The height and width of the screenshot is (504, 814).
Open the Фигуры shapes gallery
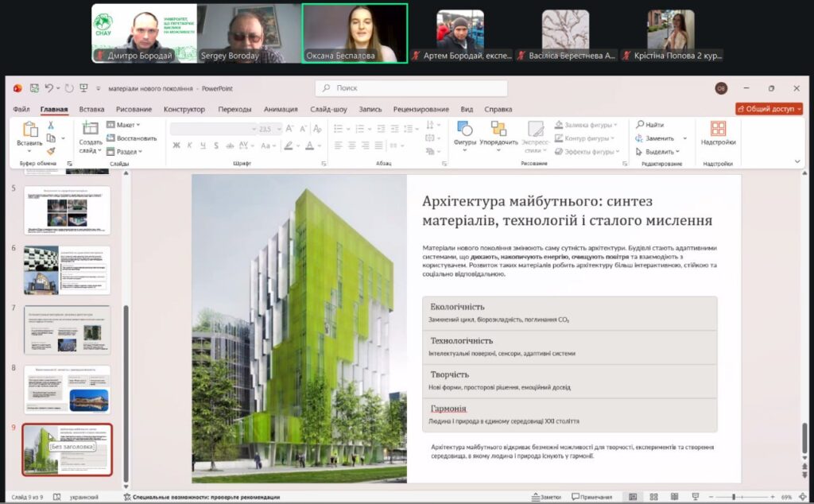click(x=464, y=132)
